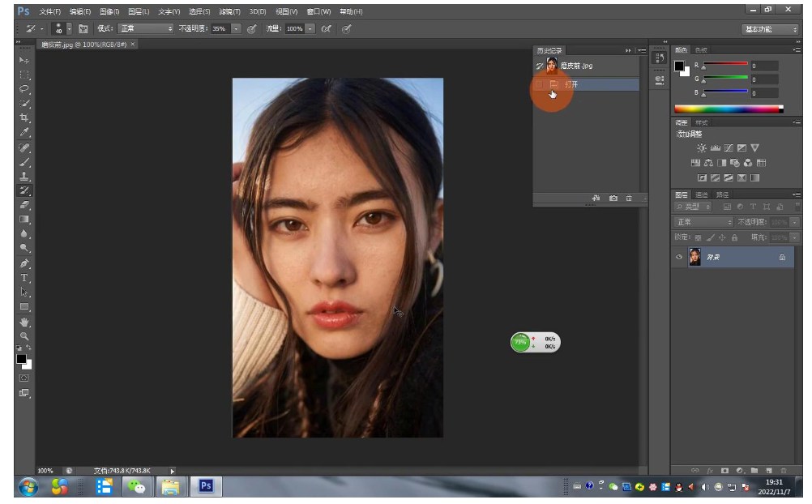Image resolution: width=812 pixels, height=504 pixels.
Task: Select the Rectangular Marquee tool
Action: click(x=24, y=75)
